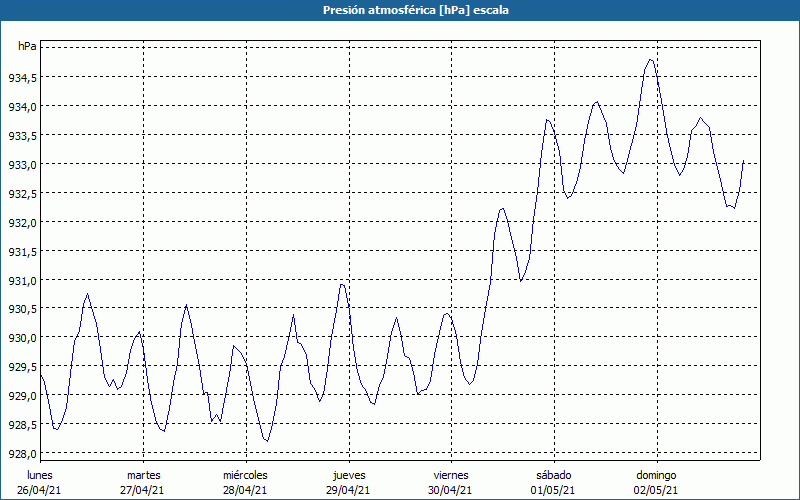
Task: Select the 931,5 axis value
Action: coord(22,252)
